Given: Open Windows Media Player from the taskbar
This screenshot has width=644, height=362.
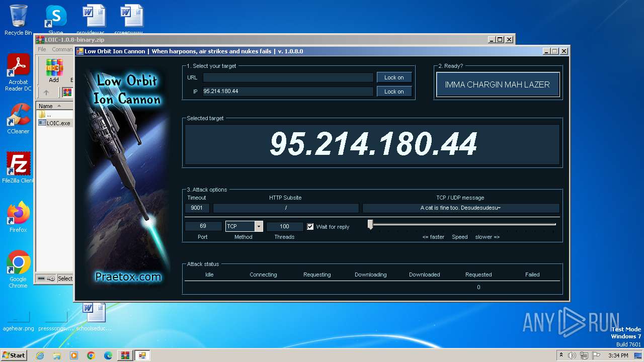Looking at the screenshot, I should (74, 355).
